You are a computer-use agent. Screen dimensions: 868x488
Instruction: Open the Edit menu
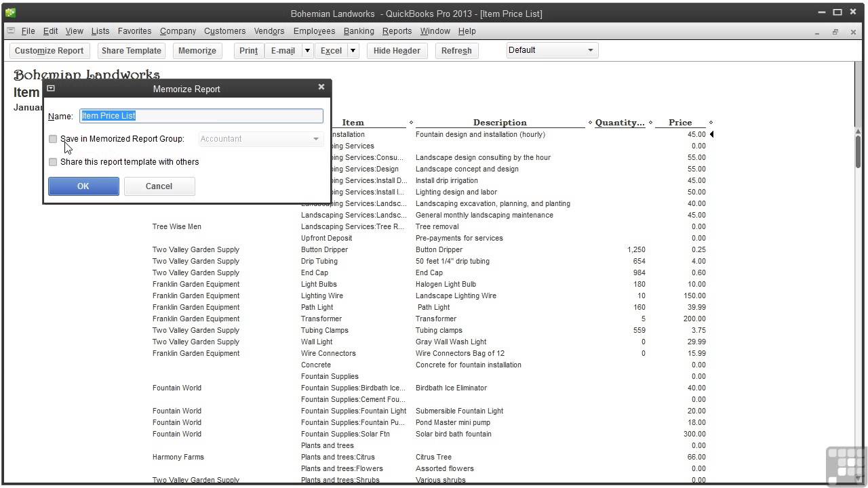[x=50, y=31]
